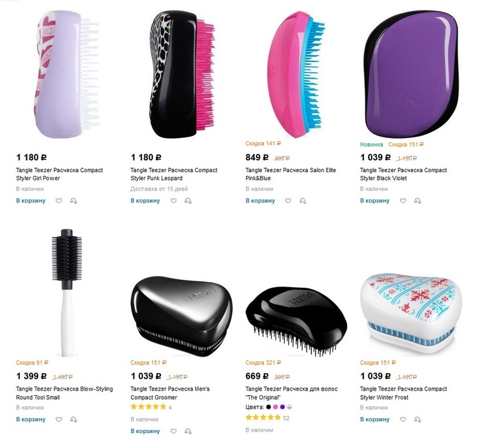Select black color swatch for The Original
Image resolution: width=504 pixels, height=439 pixels.
pos(268,407)
